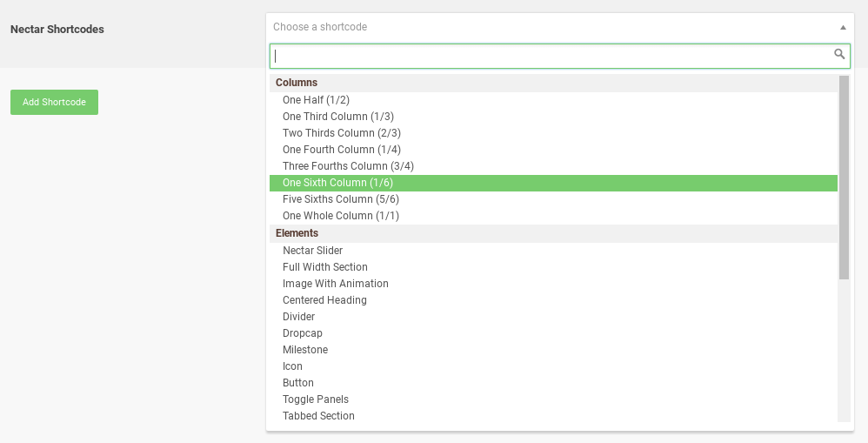Select One Half (1/2) option
Viewport: 868px width, 443px height.
553,100
